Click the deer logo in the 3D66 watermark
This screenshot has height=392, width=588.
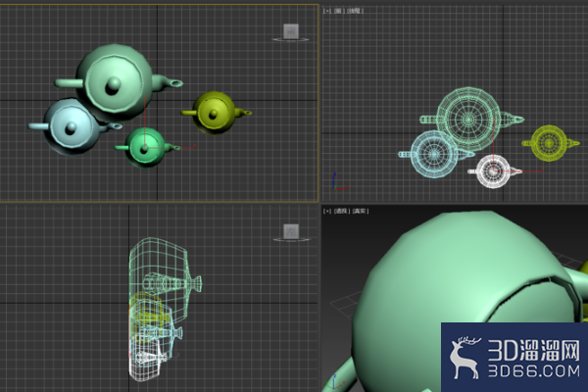pyautogui.click(x=465, y=358)
